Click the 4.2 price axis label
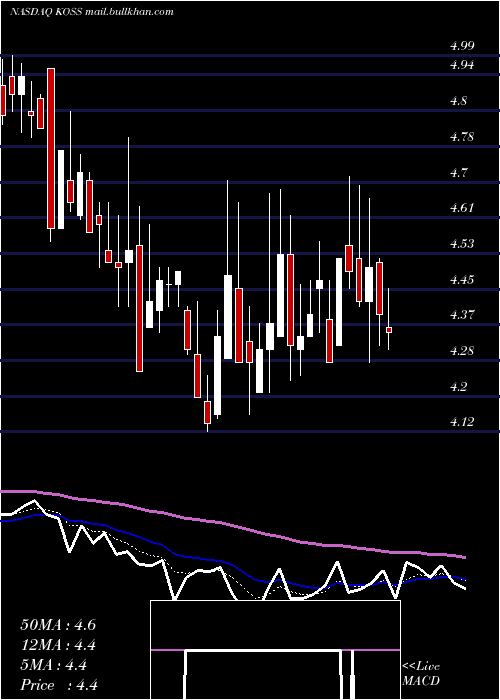The image size is (500, 700). (458, 387)
